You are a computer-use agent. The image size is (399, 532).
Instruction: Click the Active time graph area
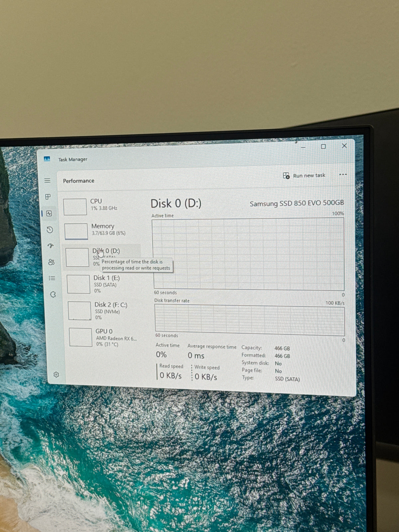[248, 254]
